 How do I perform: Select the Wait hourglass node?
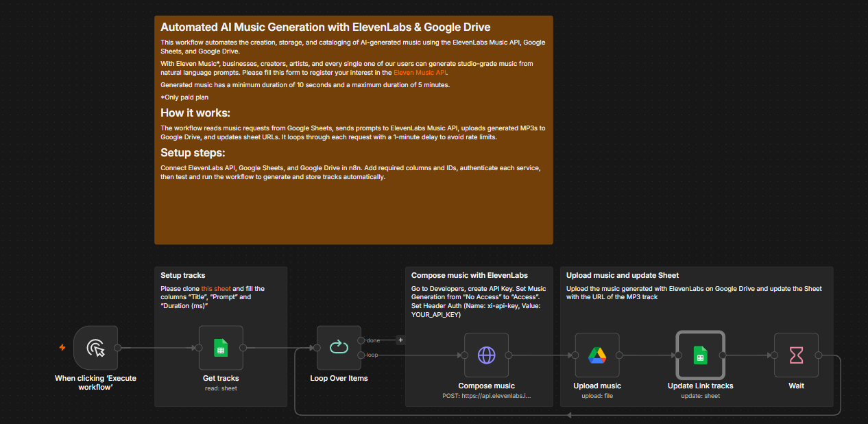tap(796, 355)
